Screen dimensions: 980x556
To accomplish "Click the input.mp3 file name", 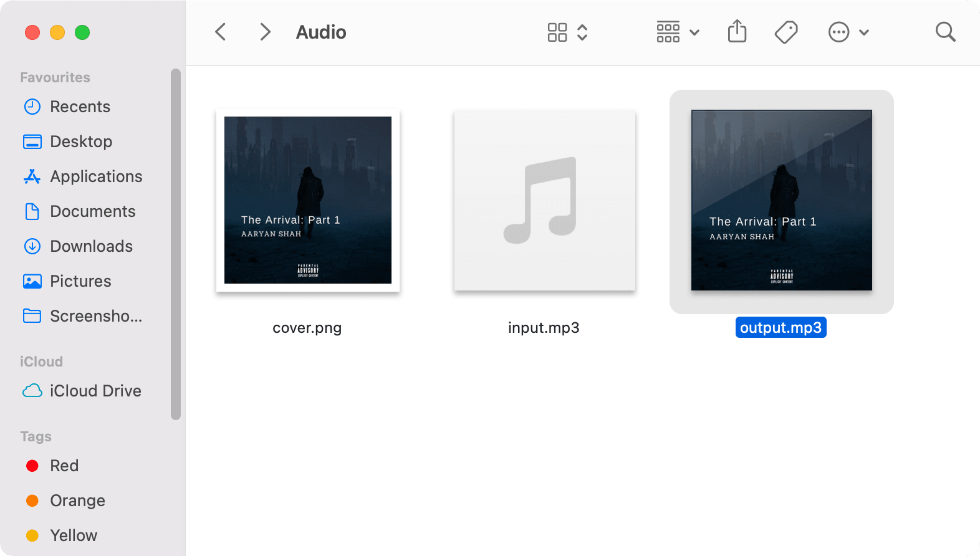I will (544, 328).
